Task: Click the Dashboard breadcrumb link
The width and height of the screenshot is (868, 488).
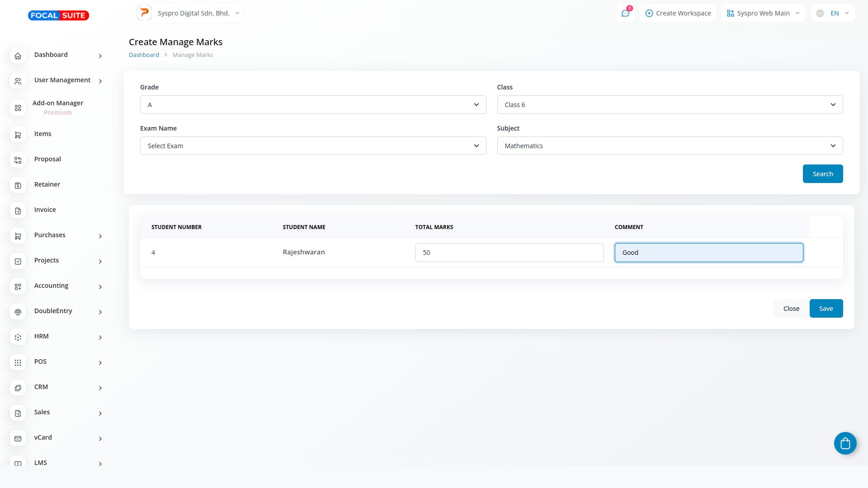Action: coord(144,55)
